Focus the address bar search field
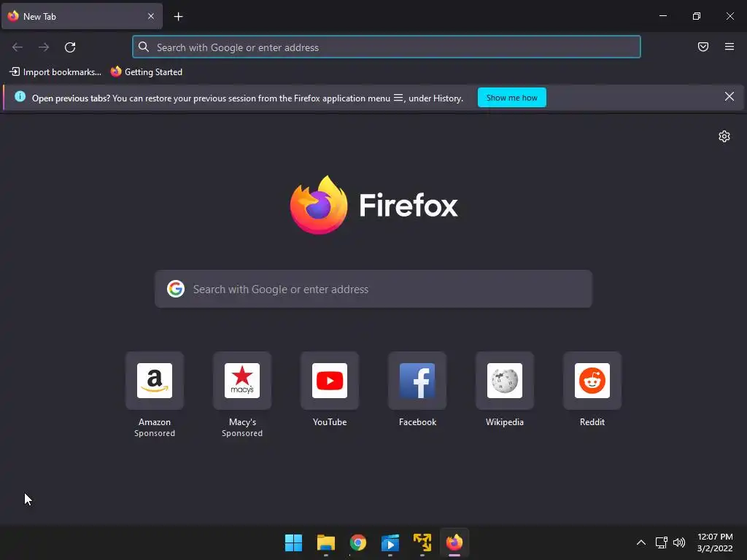Image resolution: width=747 pixels, height=560 pixels. [387, 47]
